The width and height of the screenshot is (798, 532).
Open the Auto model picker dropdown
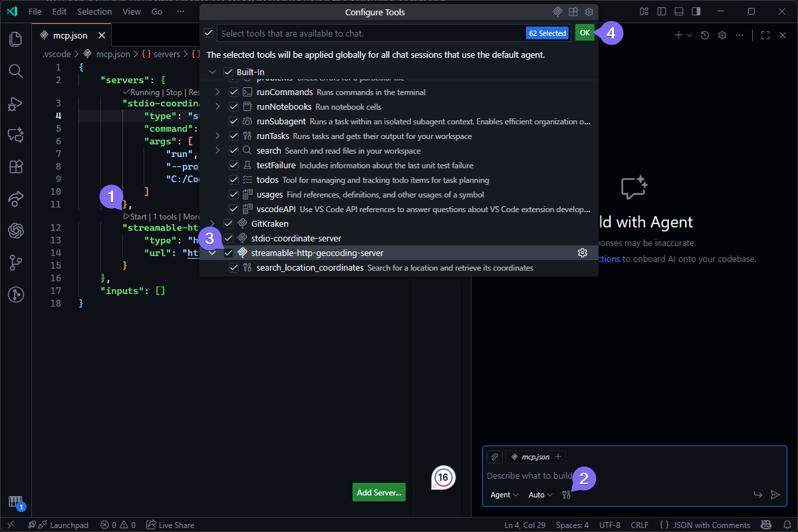(539, 495)
